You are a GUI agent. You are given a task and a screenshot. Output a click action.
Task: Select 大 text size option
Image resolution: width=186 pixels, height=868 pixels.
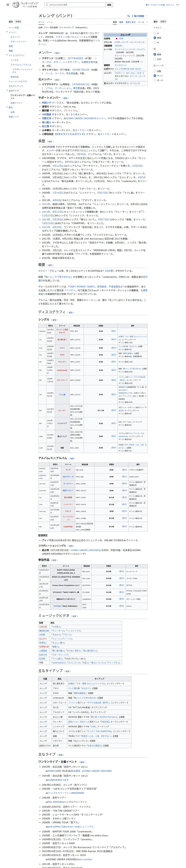click(x=155, y=42)
